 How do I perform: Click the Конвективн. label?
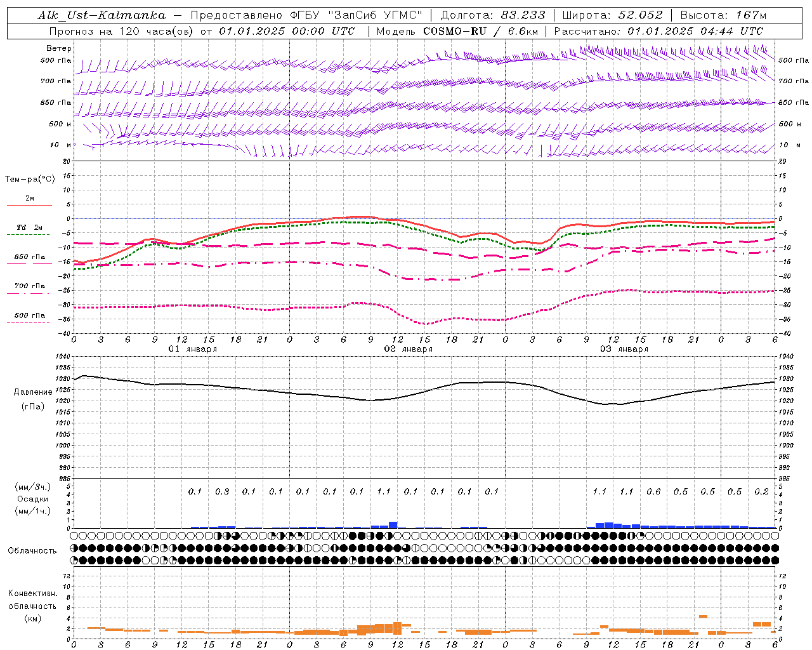33,594
